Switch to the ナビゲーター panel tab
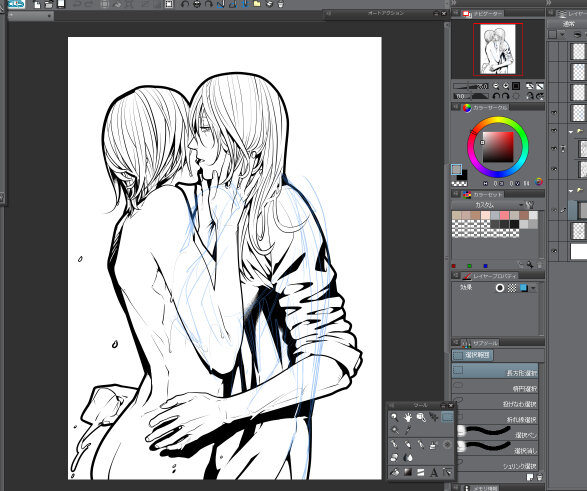 click(484, 13)
